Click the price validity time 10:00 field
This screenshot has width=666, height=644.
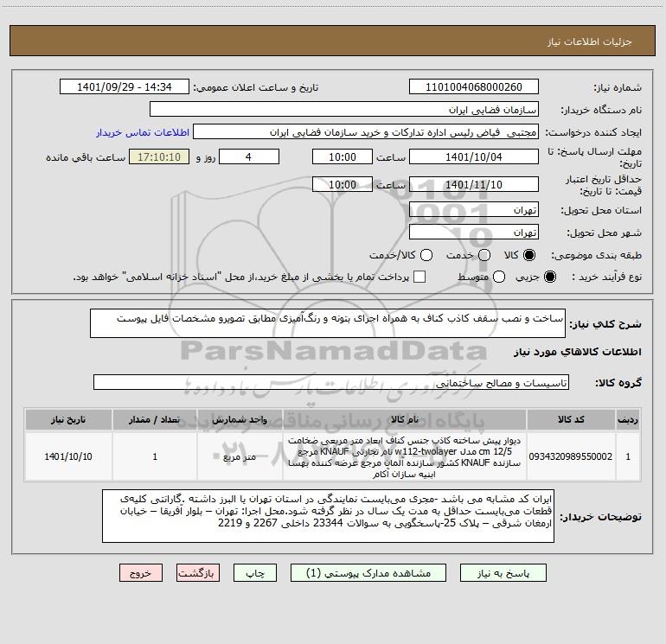(x=343, y=184)
